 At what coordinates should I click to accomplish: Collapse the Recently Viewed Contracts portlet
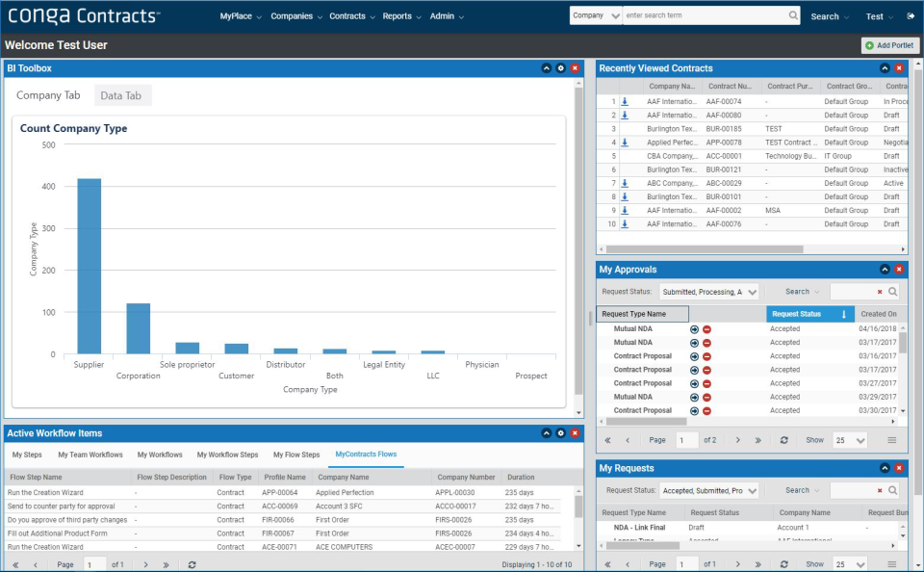(x=885, y=68)
